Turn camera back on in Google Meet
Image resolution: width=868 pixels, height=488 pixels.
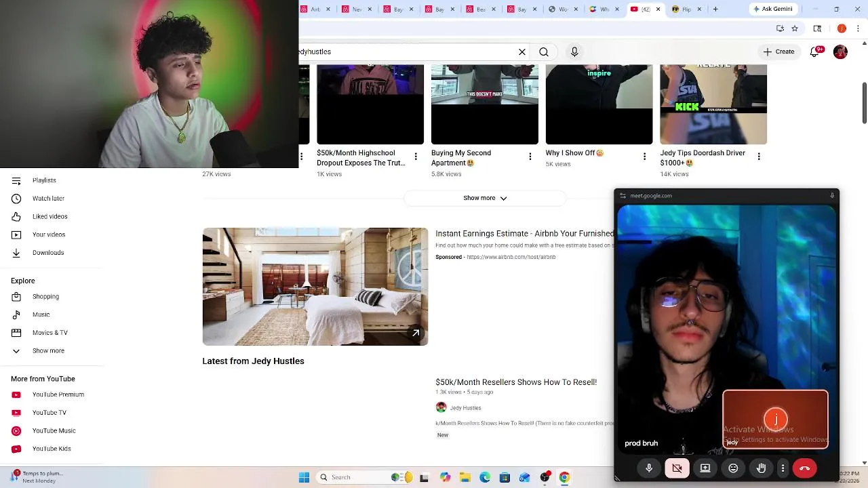click(x=677, y=468)
